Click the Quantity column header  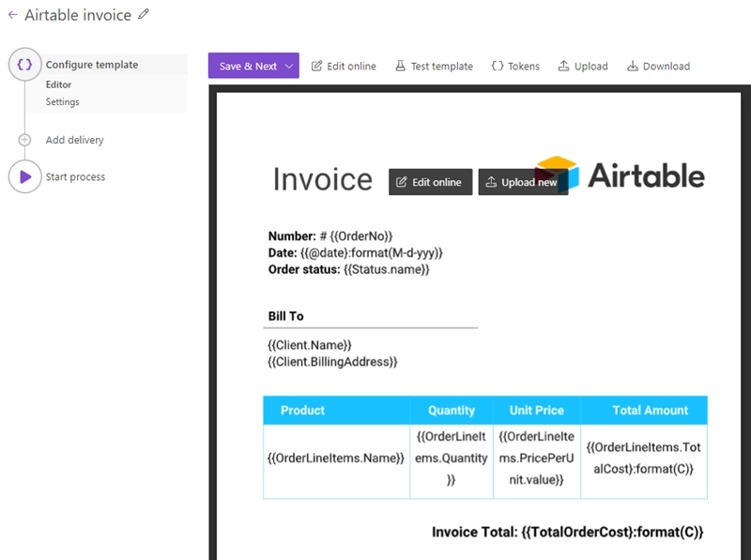point(452,410)
